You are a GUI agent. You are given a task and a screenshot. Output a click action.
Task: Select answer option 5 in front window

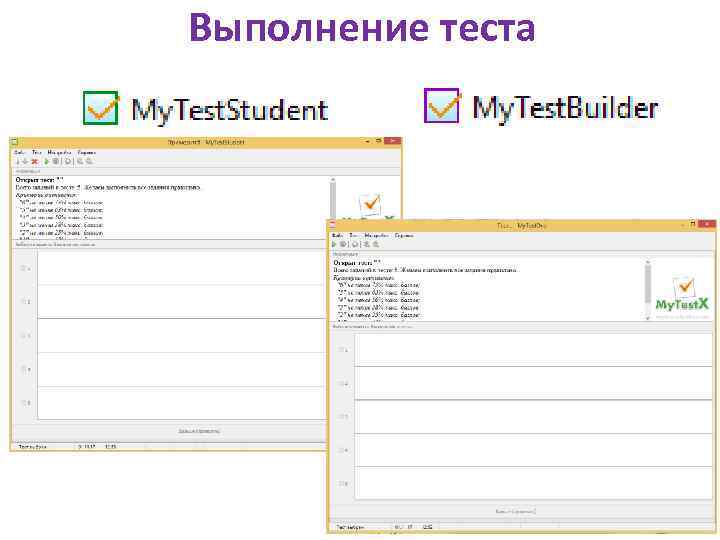click(343, 483)
